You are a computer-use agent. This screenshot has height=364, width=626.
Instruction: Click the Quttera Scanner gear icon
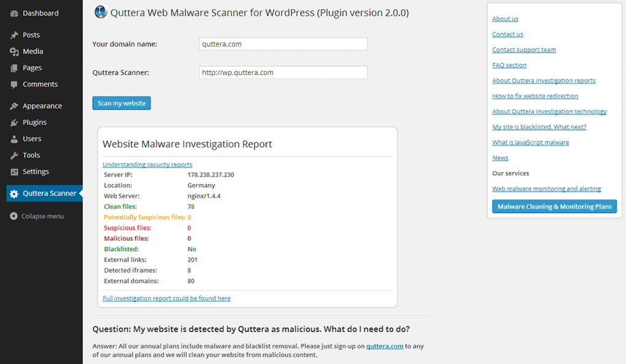14,194
